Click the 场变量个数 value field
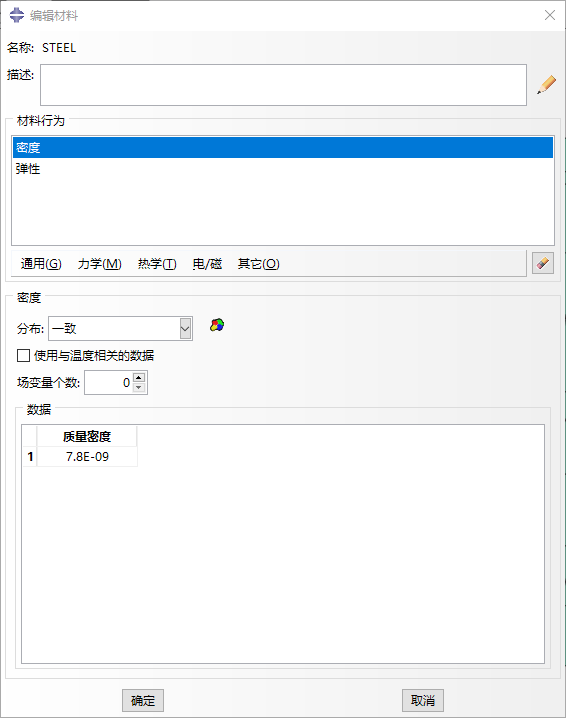The image size is (566, 718). [x=109, y=382]
